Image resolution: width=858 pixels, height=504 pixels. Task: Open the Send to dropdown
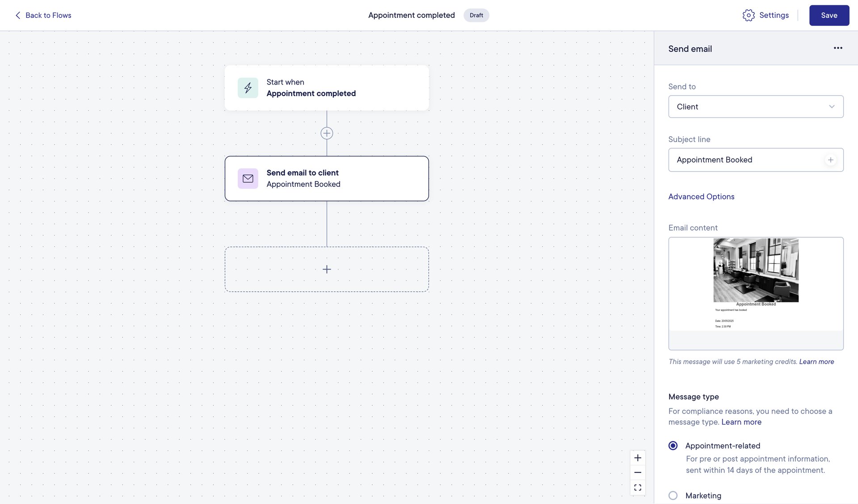coord(756,106)
